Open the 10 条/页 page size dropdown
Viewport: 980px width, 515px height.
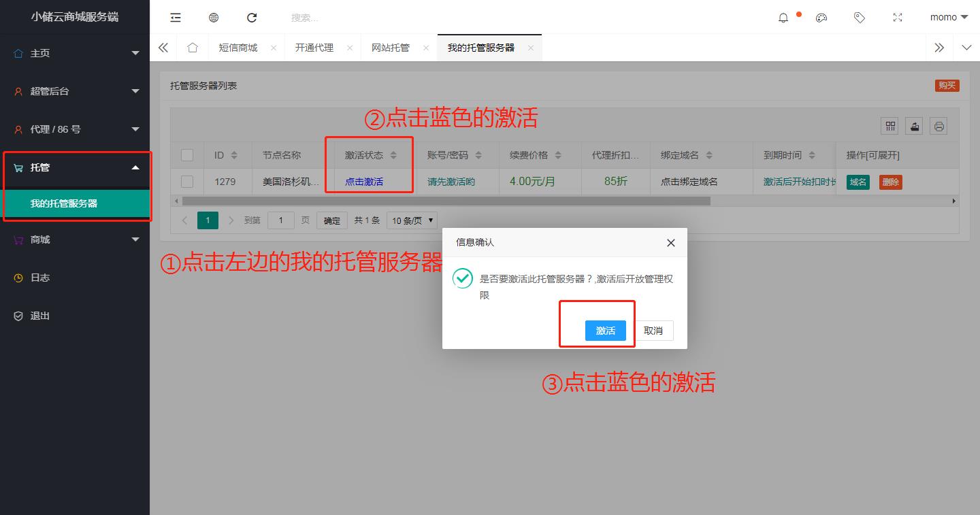pyautogui.click(x=412, y=220)
